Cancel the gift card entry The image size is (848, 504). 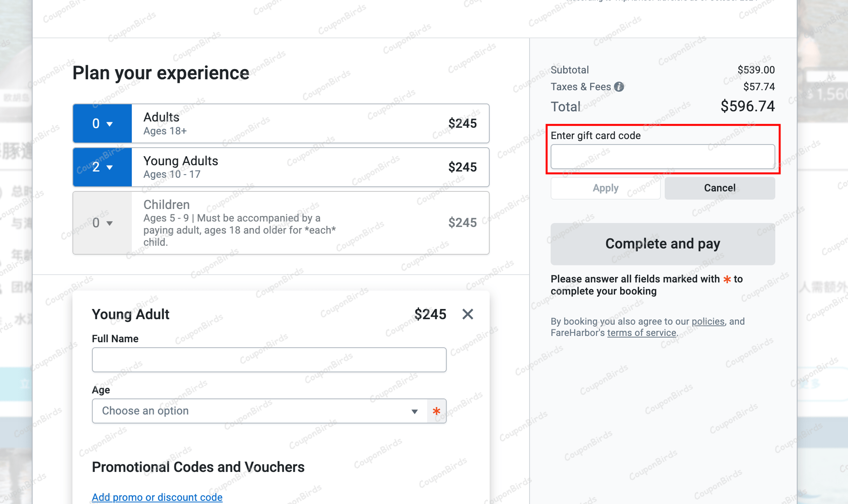(719, 188)
